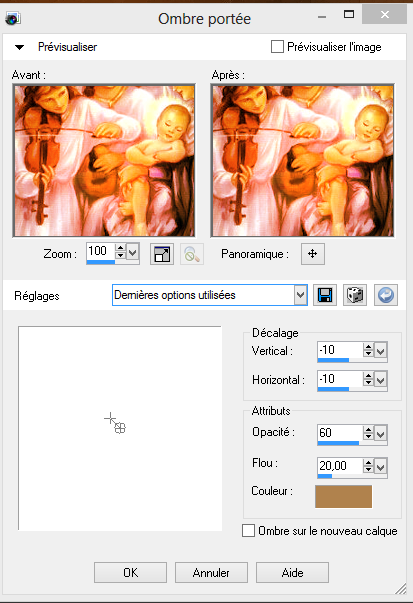Click the reset to default blue arrow icon
This screenshot has height=603, width=413.
tap(386, 295)
